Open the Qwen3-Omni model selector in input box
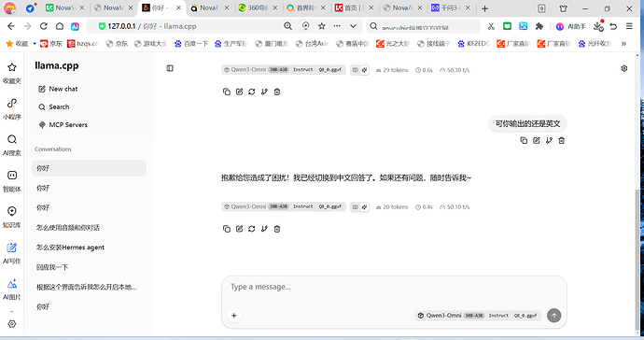Image resolution: width=644 pixels, height=340 pixels. [x=478, y=316]
